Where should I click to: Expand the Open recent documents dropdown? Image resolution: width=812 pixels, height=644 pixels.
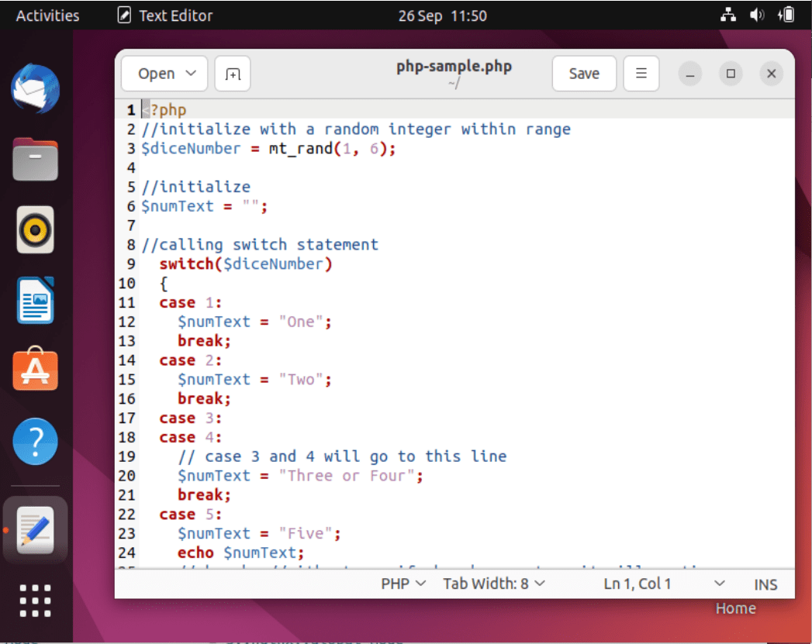click(164, 73)
